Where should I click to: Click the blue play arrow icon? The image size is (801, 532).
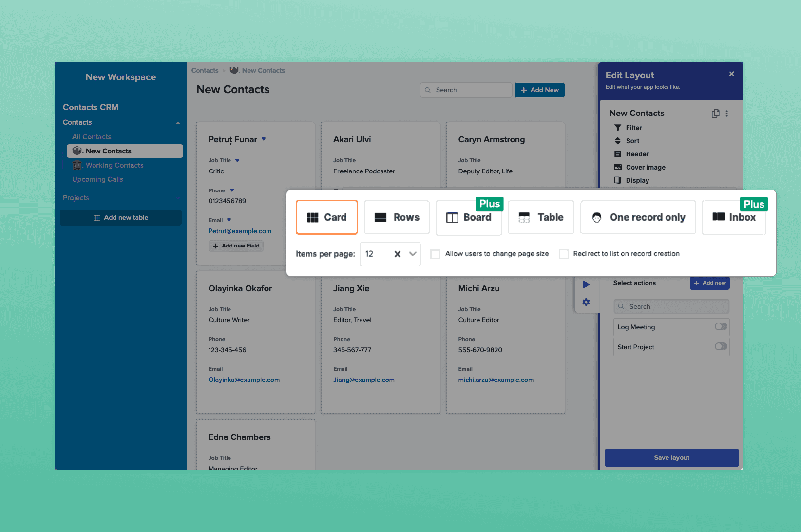pyautogui.click(x=586, y=285)
